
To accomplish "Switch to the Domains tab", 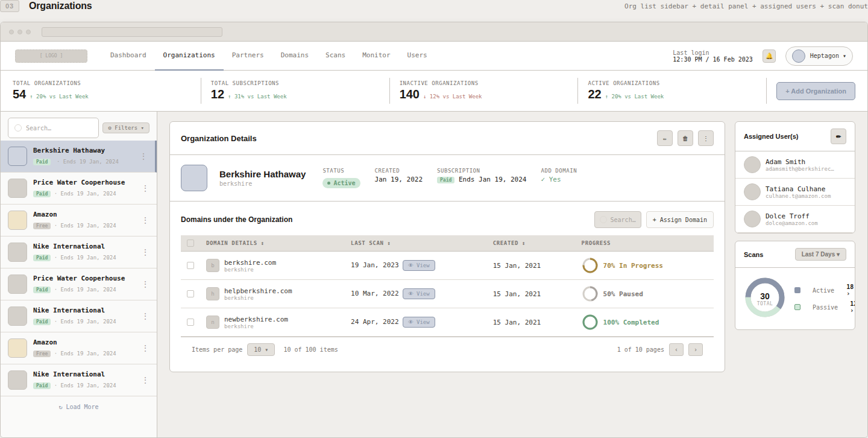I will (294, 55).
